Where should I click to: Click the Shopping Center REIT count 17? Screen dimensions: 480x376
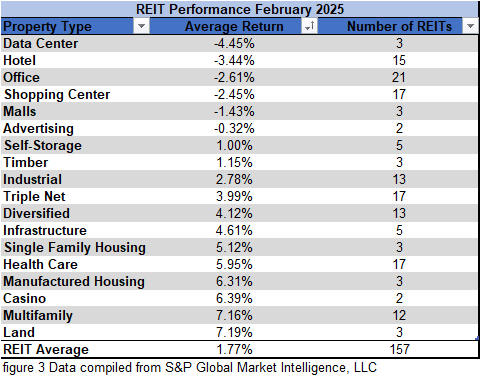point(399,94)
